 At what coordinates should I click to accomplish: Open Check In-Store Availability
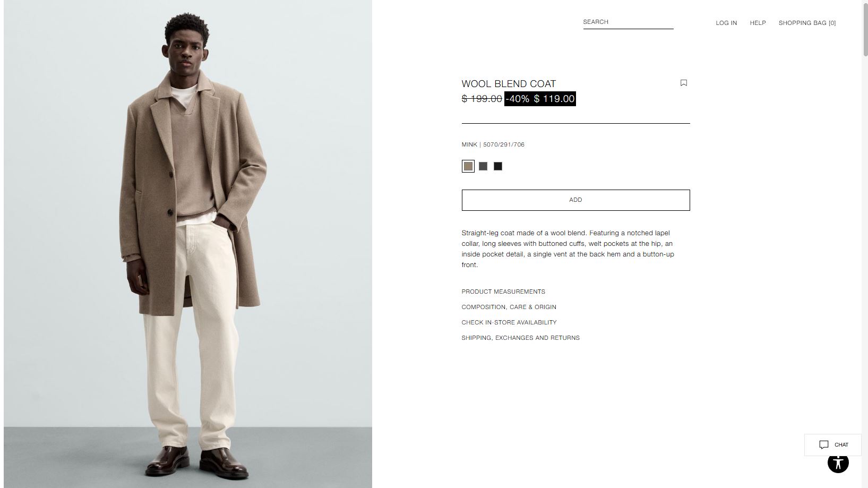(509, 322)
